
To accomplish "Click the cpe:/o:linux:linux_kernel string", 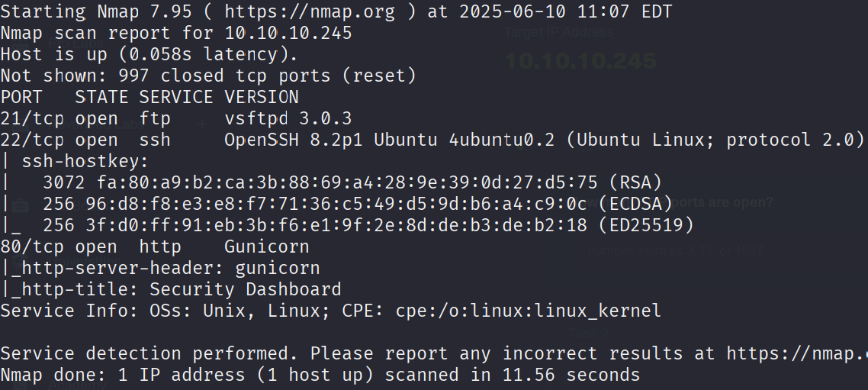I will tap(528, 310).
